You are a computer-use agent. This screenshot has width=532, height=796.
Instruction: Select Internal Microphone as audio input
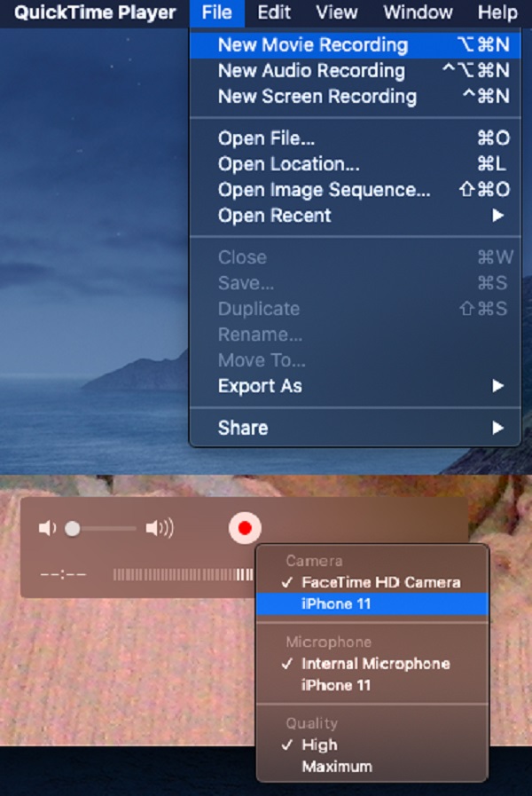[372, 664]
